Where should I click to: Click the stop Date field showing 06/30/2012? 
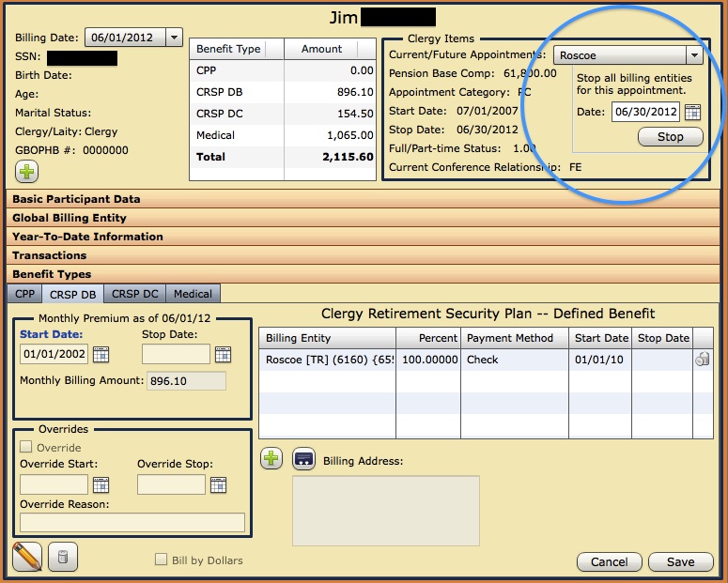coord(646,112)
